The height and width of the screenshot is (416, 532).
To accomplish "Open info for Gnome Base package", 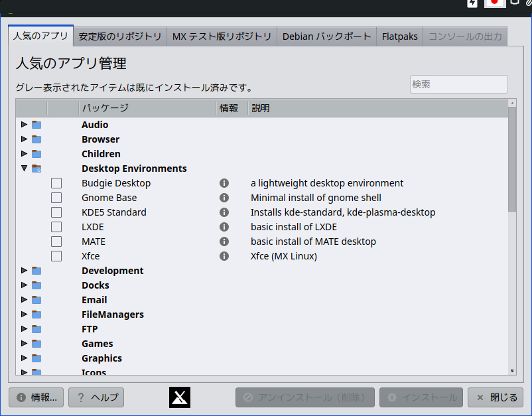I will pos(224,198).
